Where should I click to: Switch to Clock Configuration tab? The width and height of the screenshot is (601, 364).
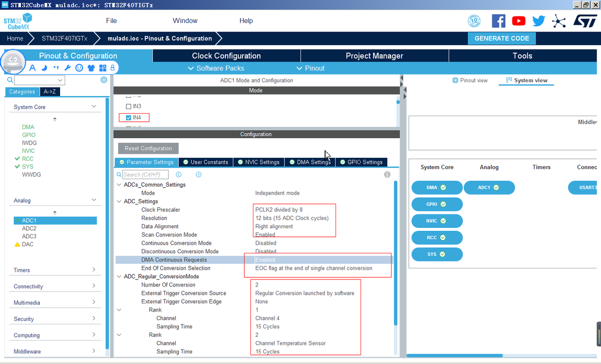click(x=226, y=56)
